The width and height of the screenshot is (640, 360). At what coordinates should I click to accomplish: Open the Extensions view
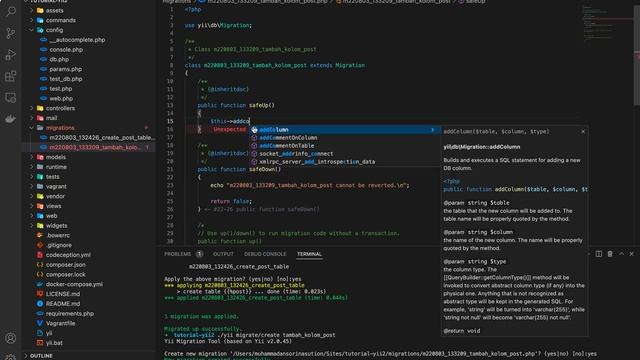[x=10, y=76]
